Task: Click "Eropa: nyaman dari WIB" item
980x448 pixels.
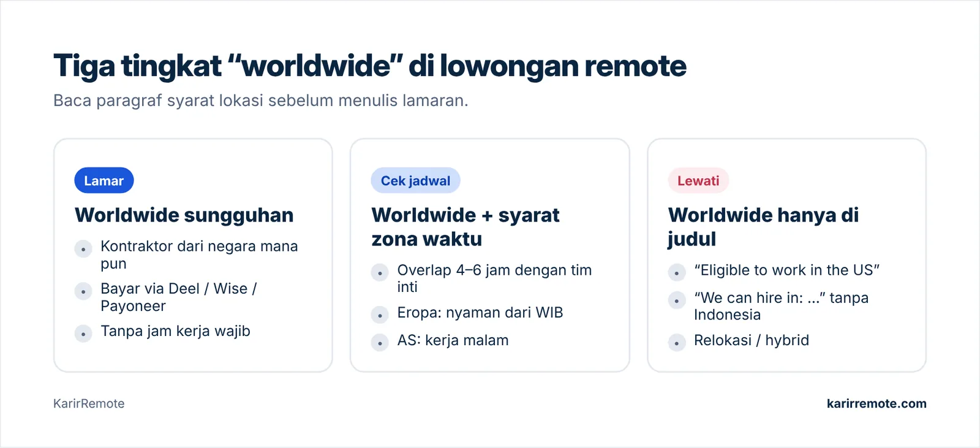Action: pyautogui.click(x=480, y=313)
